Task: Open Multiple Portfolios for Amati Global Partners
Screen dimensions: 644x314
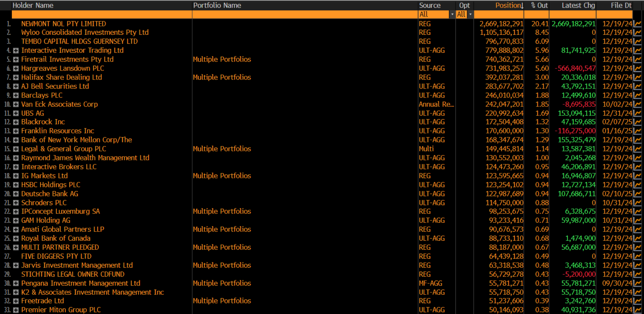Action: 222,229
